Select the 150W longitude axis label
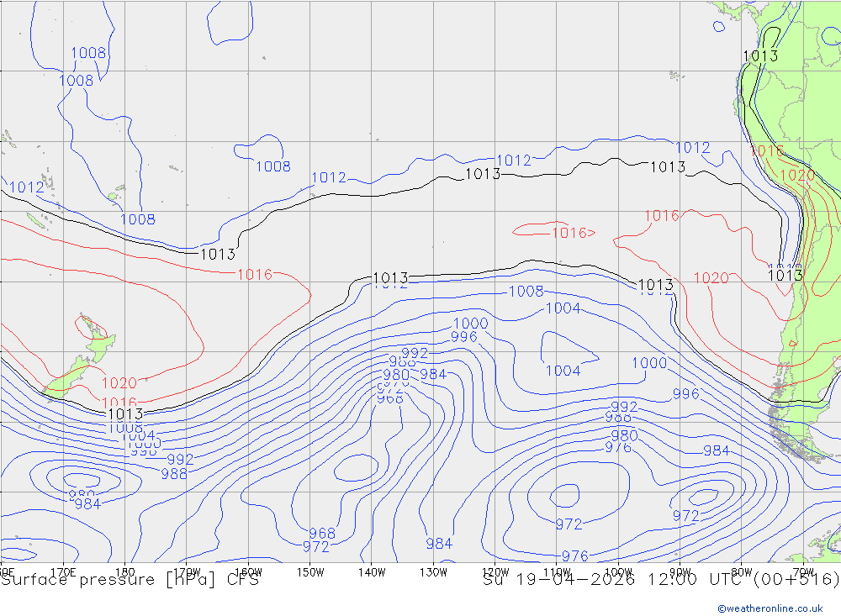The width and height of the screenshot is (841, 616). pos(310,571)
